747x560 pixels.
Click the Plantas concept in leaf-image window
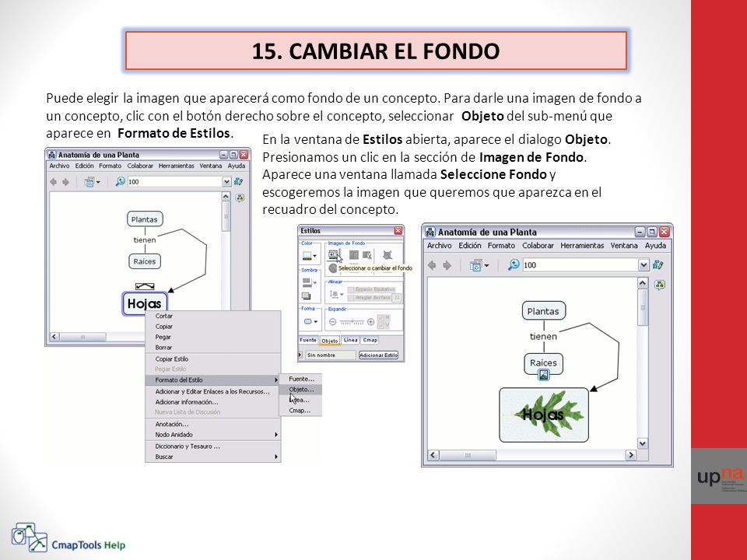pyautogui.click(x=544, y=311)
